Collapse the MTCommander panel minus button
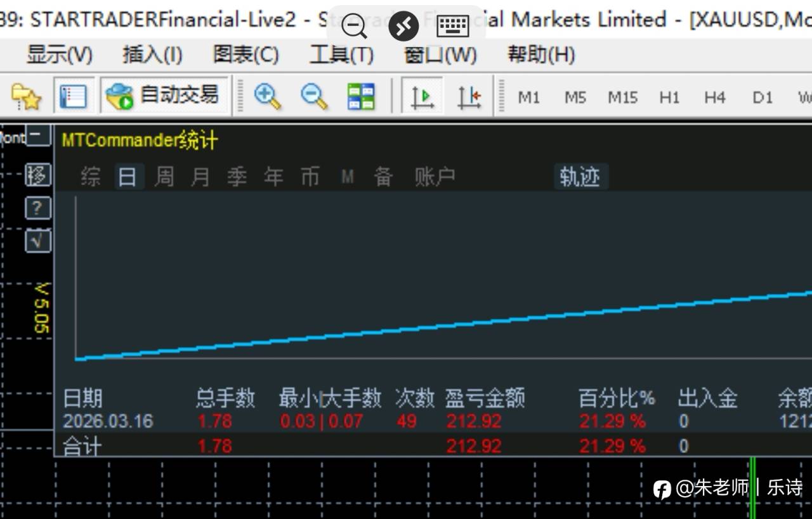This screenshot has height=519, width=812. [x=38, y=135]
